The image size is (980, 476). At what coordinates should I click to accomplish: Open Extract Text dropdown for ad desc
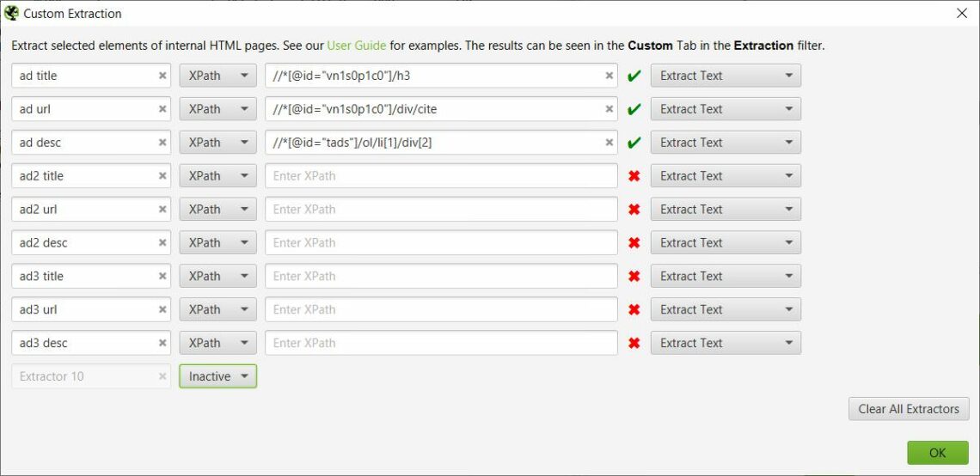coord(726,143)
